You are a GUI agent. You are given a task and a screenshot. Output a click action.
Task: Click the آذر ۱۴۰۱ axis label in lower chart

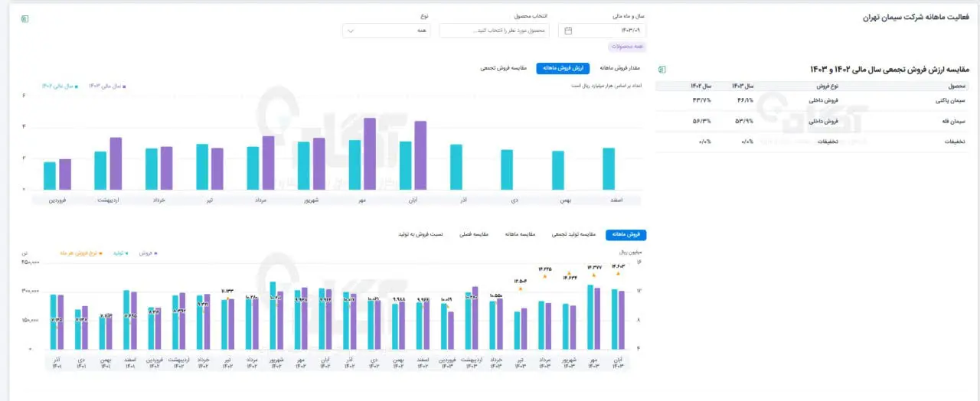pyautogui.click(x=58, y=362)
